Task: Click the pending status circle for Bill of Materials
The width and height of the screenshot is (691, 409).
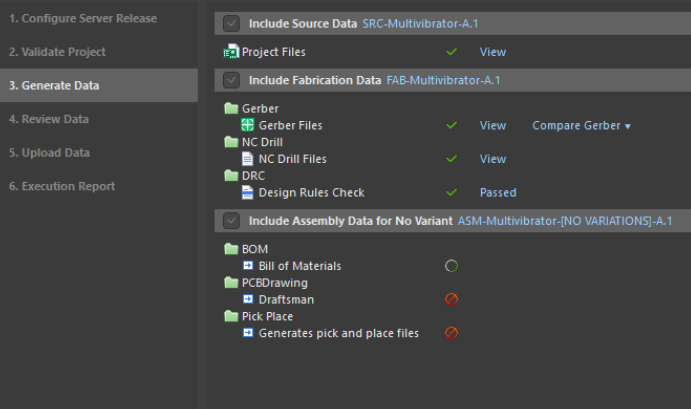Action: tap(451, 266)
